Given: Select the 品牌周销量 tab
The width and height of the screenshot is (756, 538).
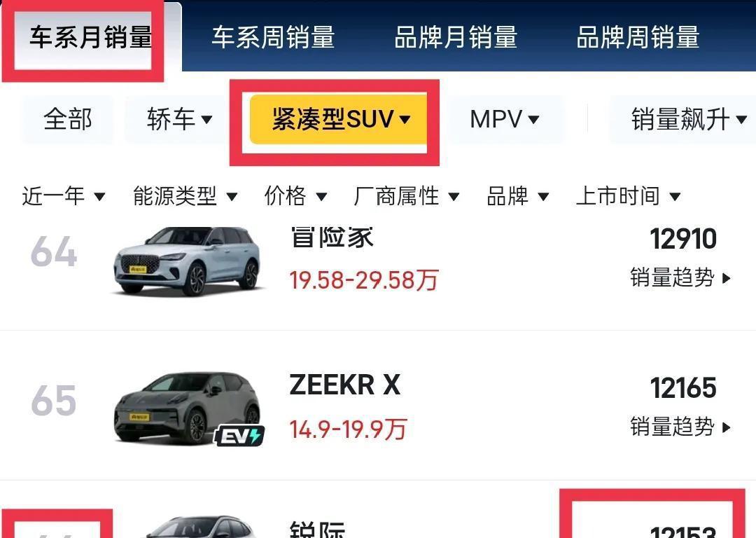Looking at the screenshot, I should [638, 37].
